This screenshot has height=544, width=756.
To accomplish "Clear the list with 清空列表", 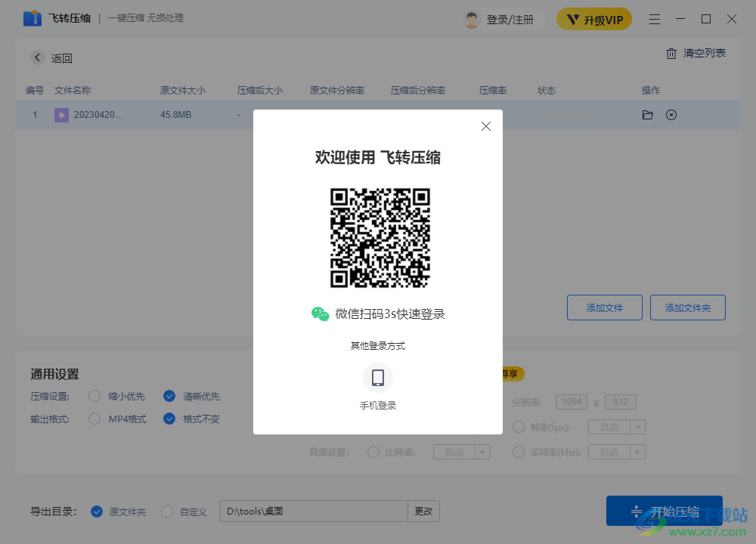I will coord(696,53).
